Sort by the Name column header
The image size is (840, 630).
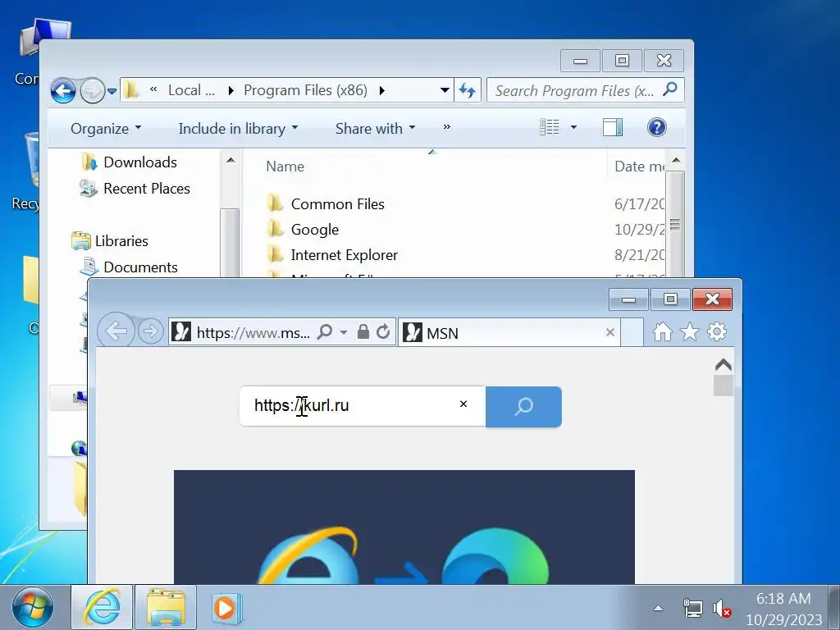(x=285, y=167)
